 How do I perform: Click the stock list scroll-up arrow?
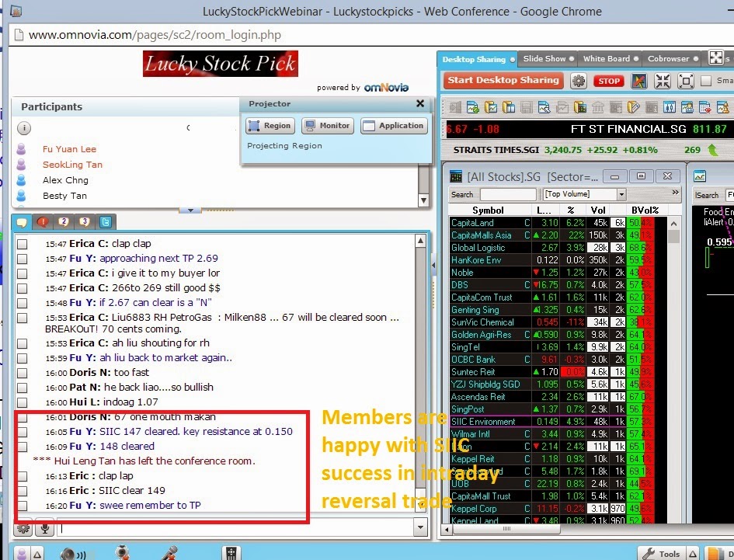point(673,224)
